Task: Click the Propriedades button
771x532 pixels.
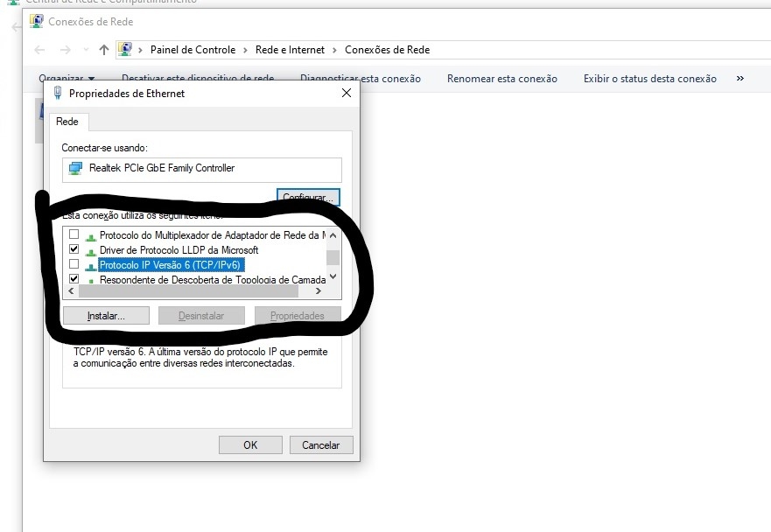Action: coord(297,316)
